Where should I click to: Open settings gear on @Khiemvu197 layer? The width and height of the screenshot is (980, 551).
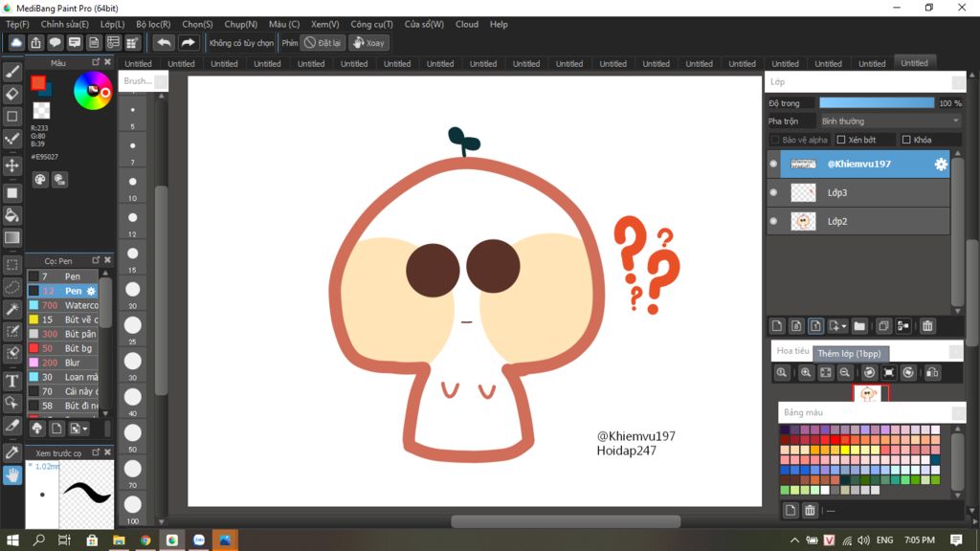click(941, 165)
